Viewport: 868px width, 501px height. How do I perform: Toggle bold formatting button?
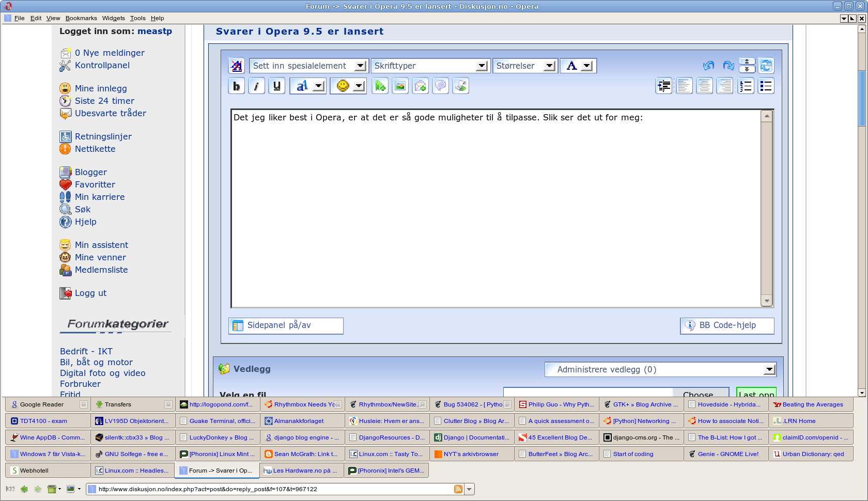(x=236, y=86)
